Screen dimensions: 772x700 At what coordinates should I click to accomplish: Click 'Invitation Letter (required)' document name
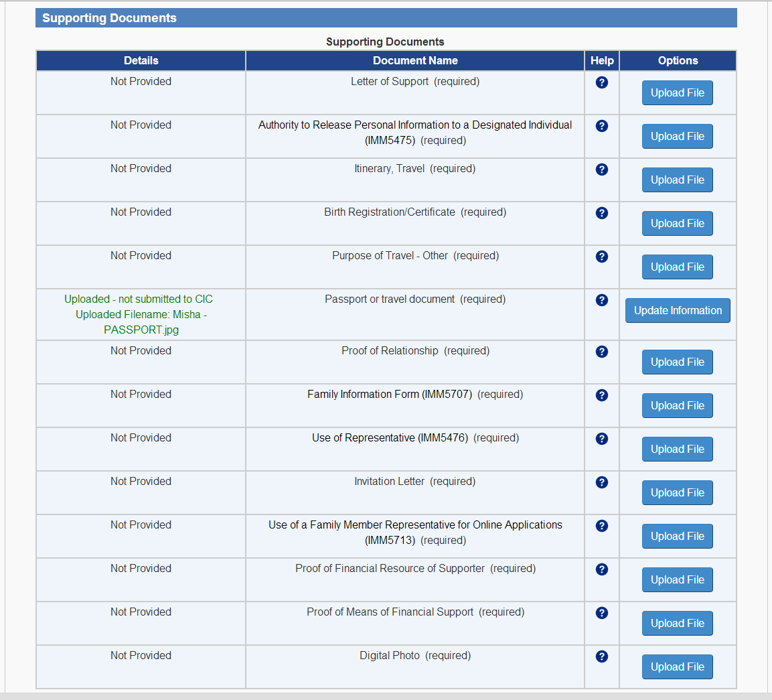(x=415, y=481)
